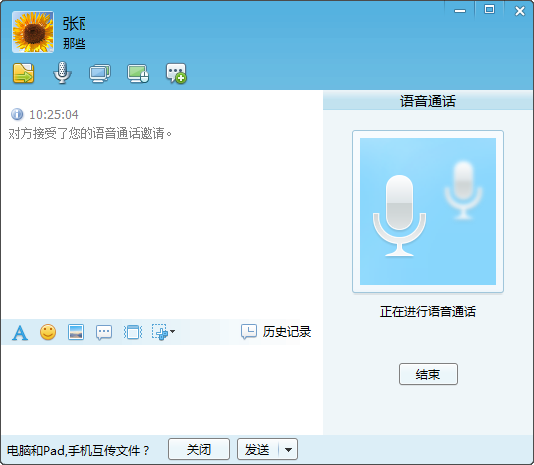
Task: Open the font settings A icon
Action: point(20,332)
